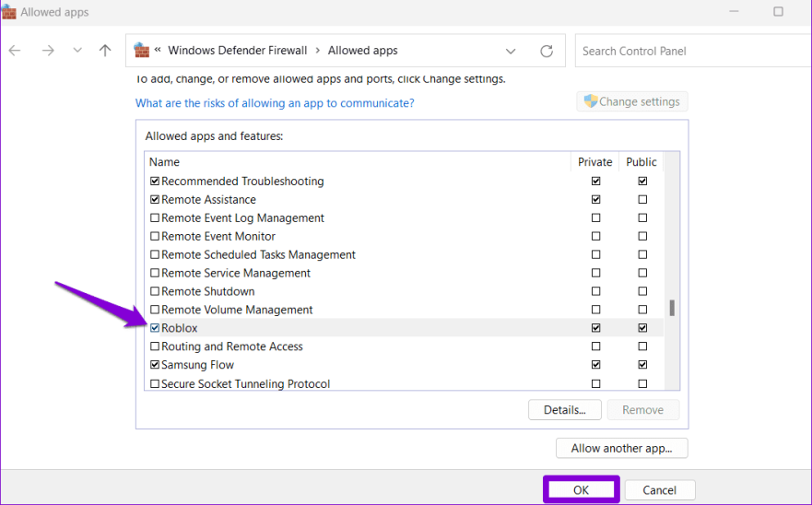Click the Back navigation arrow
This screenshot has width=812, height=505.
(15, 51)
